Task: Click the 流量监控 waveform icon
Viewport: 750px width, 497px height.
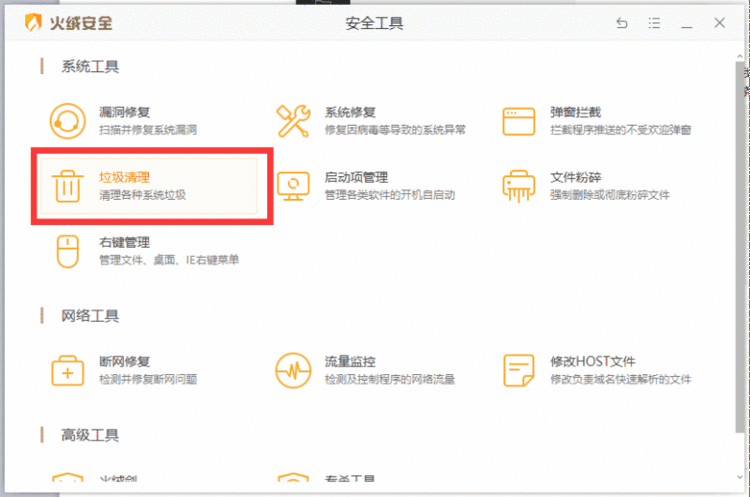Action: 294,370
